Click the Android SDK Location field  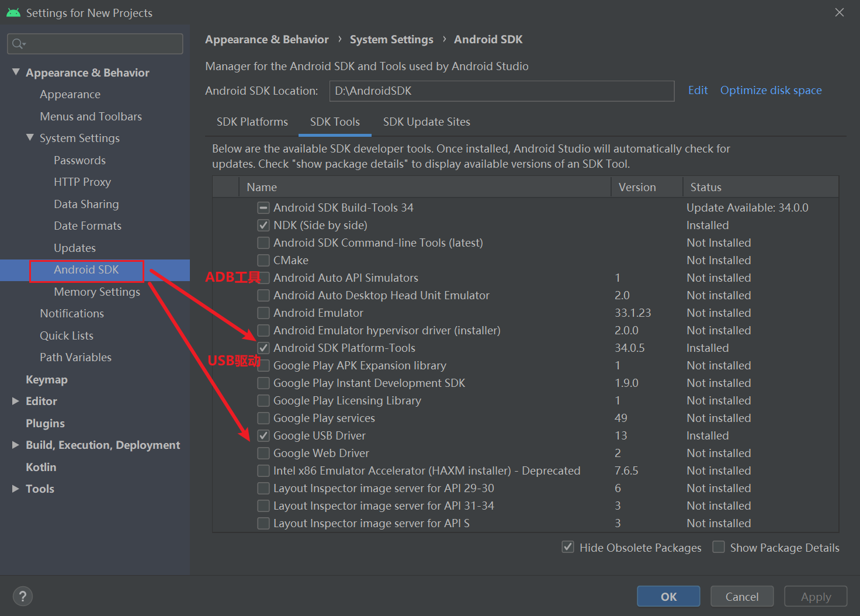pos(501,91)
